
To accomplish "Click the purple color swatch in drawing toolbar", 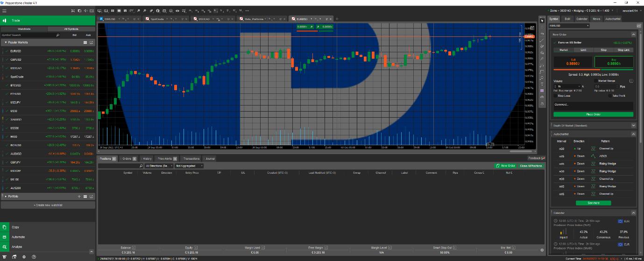I will (542, 91).
